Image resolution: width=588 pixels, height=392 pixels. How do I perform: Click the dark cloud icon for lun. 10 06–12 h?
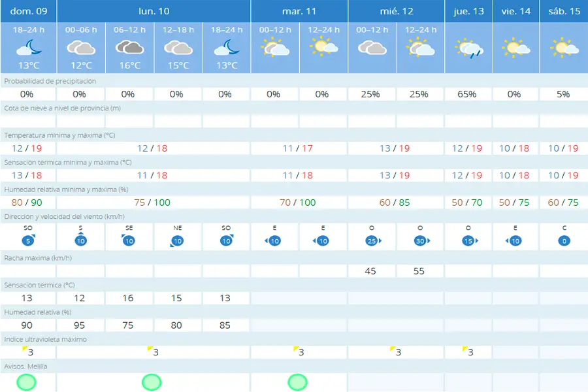(x=130, y=48)
